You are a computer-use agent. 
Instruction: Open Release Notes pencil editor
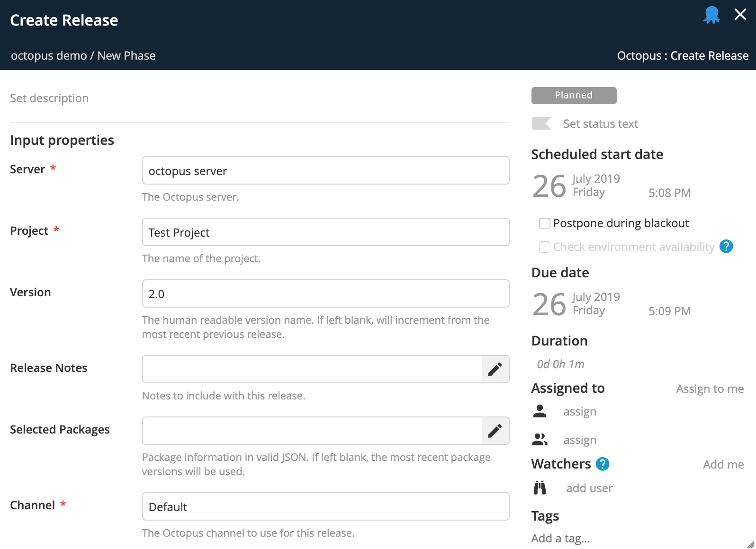(495, 369)
